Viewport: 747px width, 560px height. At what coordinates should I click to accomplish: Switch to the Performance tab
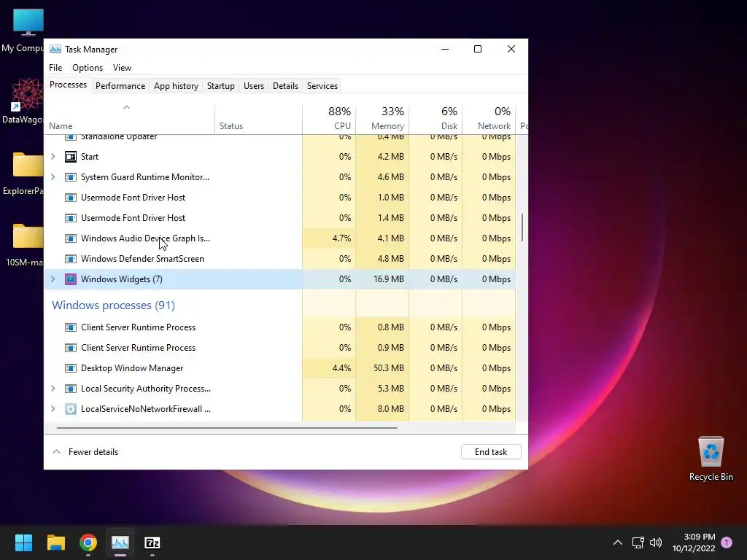pyautogui.click(x=120, y=86)
